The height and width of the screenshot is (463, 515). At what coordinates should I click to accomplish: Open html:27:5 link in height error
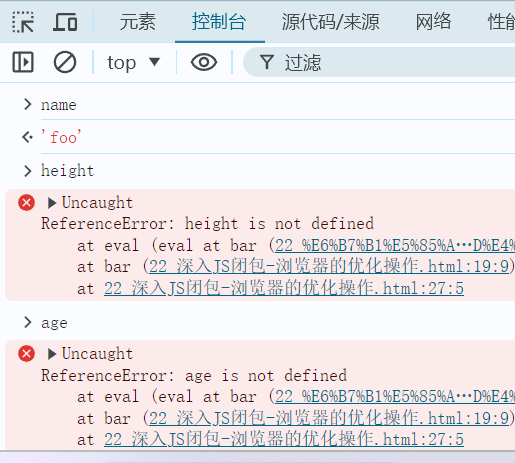click(284, 288)
